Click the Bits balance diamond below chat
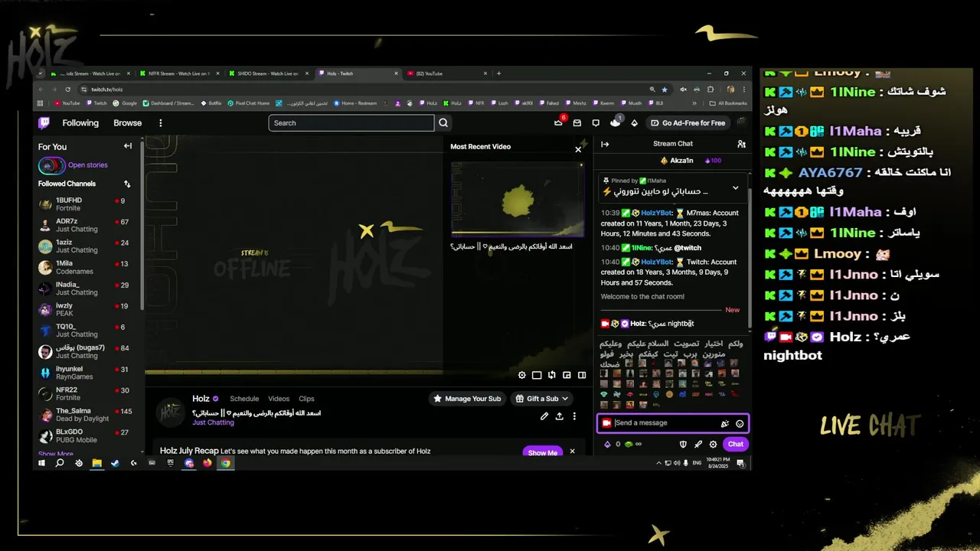 click(608, 444)
